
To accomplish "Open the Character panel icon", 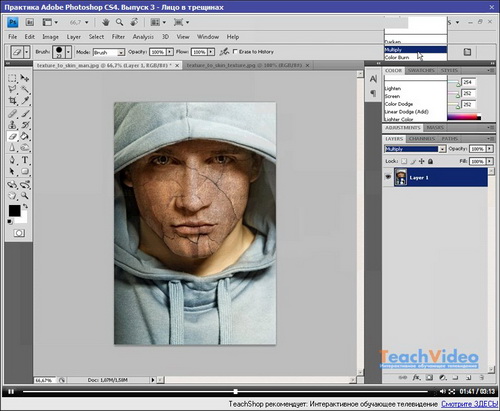I will pyautogui.click(x=373, y=79).
